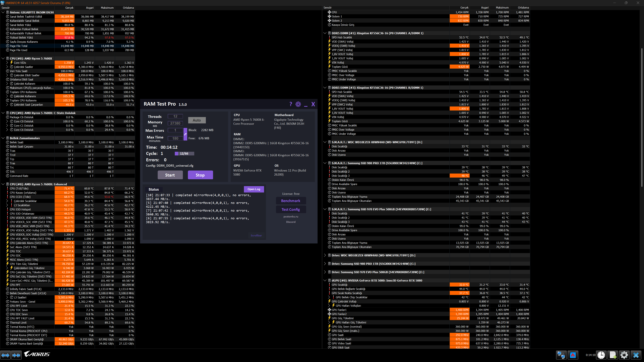Select the GPU Güç Tüketimi row

pos(426,318)
